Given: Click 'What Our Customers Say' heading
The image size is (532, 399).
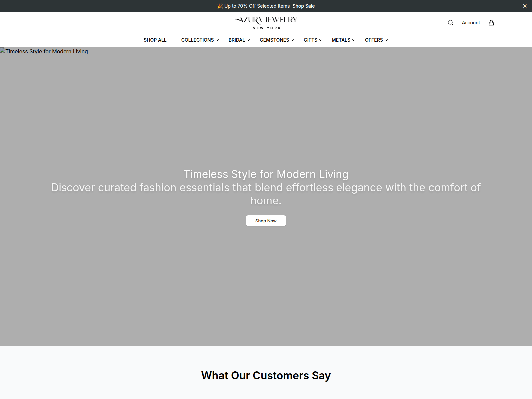Looking at the screenshot, I should 266,375.
